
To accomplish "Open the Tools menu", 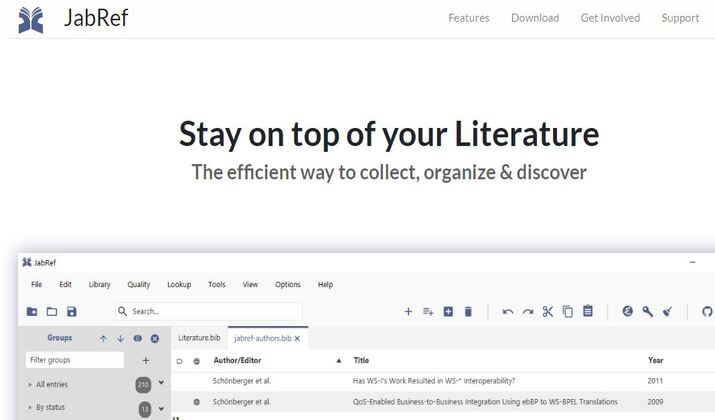I will coord(217,285).
